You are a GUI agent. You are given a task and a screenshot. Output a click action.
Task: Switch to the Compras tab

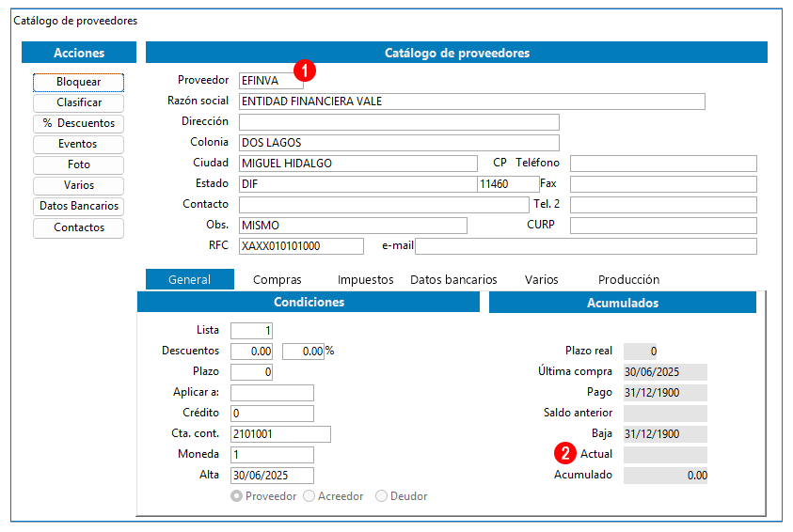[278, 279]
